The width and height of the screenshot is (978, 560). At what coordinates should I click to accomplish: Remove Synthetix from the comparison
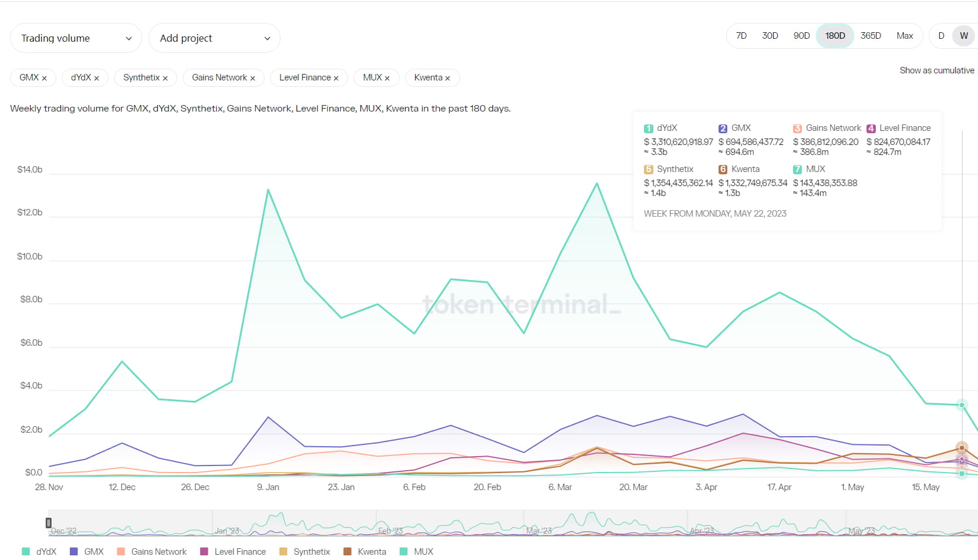[165, 78]
